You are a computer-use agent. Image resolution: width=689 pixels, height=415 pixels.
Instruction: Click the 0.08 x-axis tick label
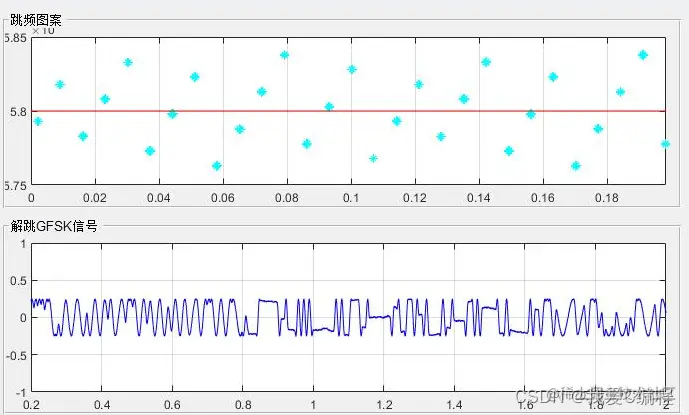tap(287, 198)
